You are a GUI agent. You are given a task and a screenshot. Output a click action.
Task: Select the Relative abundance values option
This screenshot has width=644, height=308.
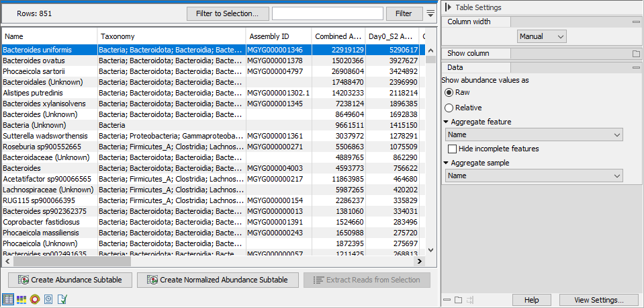click(x=449, y=108)
